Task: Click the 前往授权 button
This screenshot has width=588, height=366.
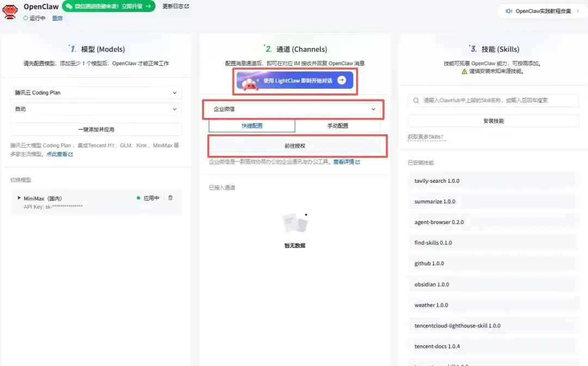Action: (295, 146)
